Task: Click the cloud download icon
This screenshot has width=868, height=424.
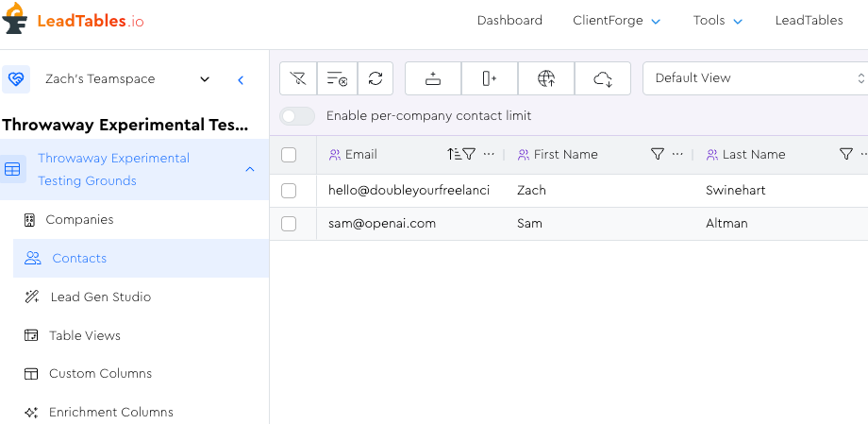Action: (x=604, y=79)
